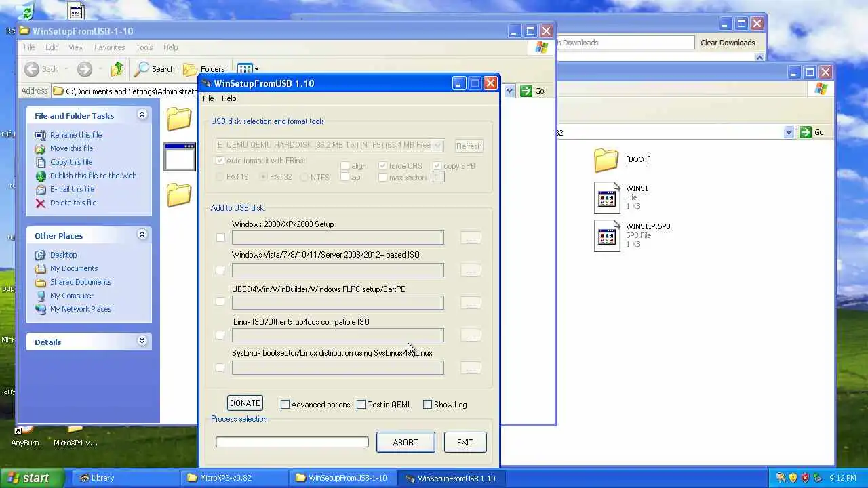Select the [BOOT] folder icon
The image size is (868, 488).
click(606, 160)
